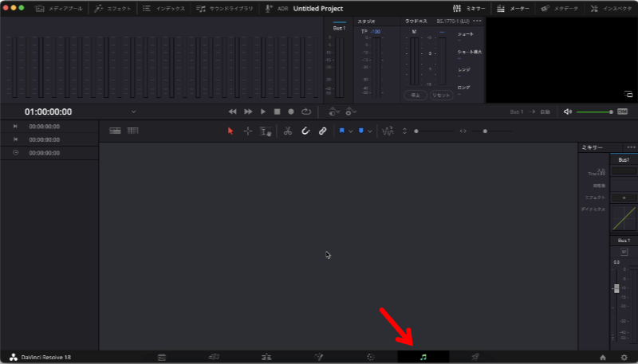This screenshot has width=638, height=364.
Task: Open Project Manager home icon
Action: tap(603, 358)
